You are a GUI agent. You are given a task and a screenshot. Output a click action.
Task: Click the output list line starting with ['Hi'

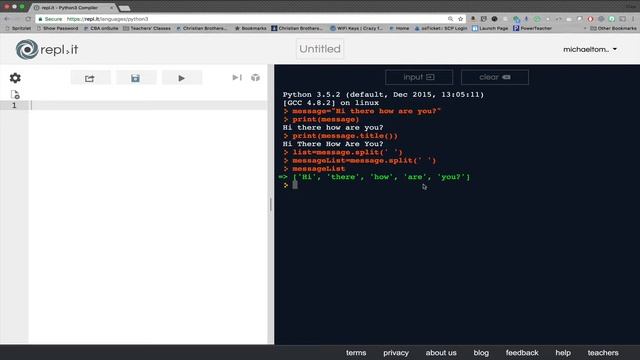click(374, 177)
